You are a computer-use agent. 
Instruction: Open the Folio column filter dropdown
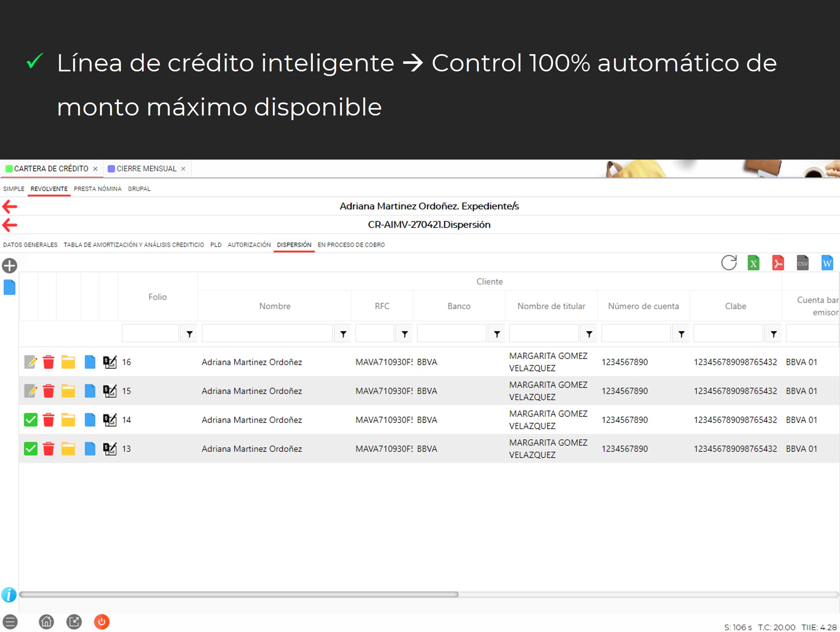coord(189,334)
